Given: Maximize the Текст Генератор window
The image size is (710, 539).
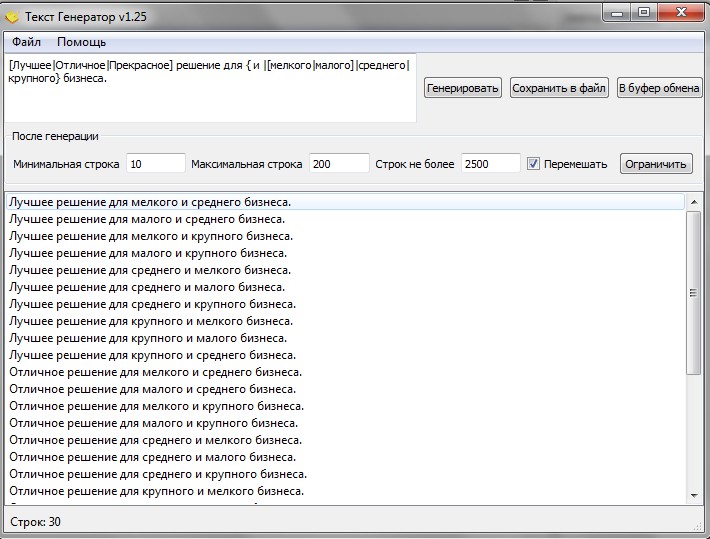Looking at the screenshot, I should click(x=643, y=13).
